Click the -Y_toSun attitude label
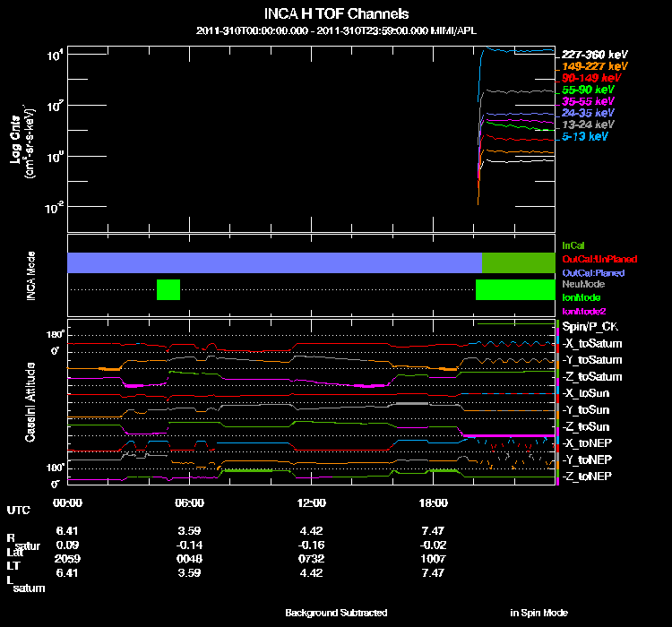 pyautogui.click(x=585, y=409)
